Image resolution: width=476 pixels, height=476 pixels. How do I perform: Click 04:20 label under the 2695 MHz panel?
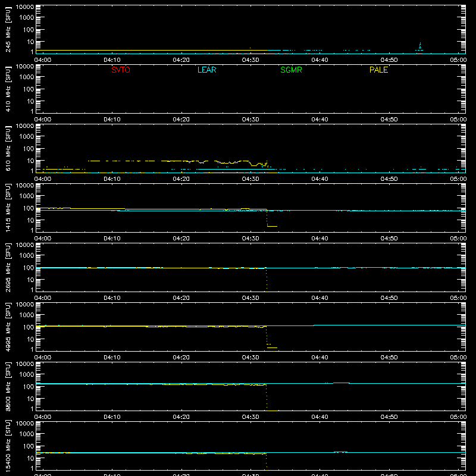coord(181,298)
